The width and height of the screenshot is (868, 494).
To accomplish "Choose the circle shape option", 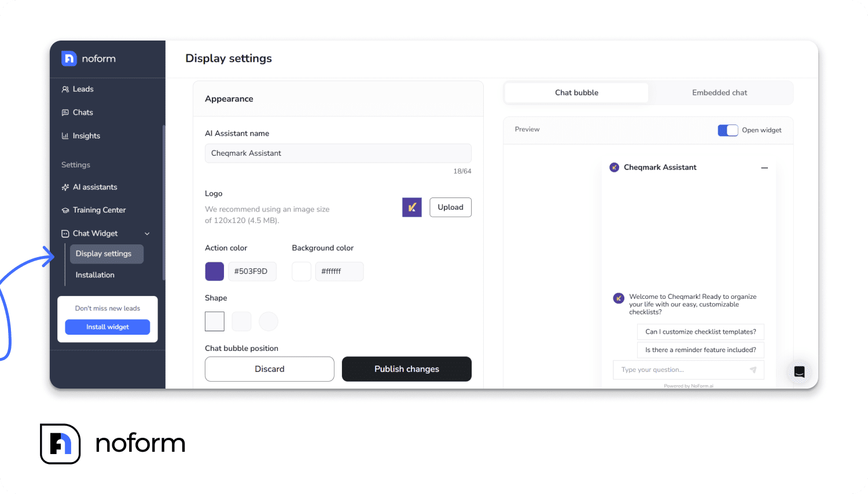I will click(269, 321).
